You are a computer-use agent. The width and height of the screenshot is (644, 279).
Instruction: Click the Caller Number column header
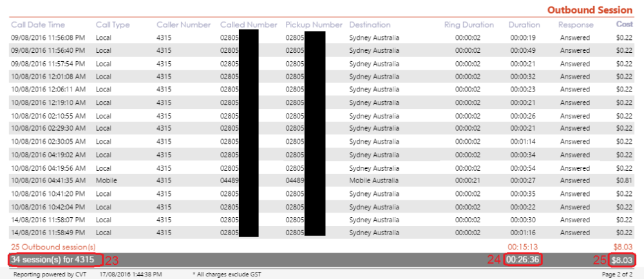[184, 24]
